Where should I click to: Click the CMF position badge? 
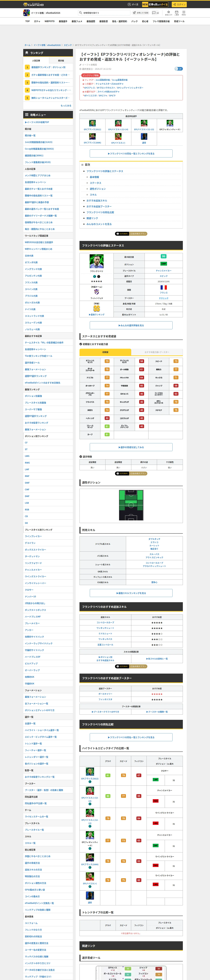tap(164, 264)
